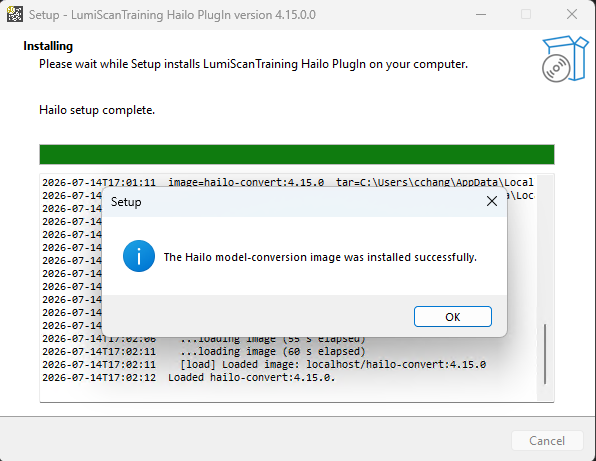
Task: Minimize the LumiScanTraining setup window
Action: pyautogui.click(x=481, y=14)
